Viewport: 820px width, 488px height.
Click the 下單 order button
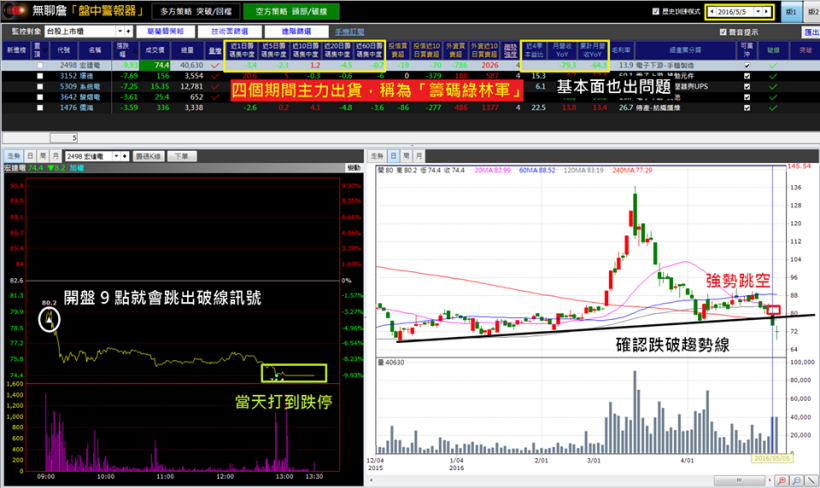point(182,157)
